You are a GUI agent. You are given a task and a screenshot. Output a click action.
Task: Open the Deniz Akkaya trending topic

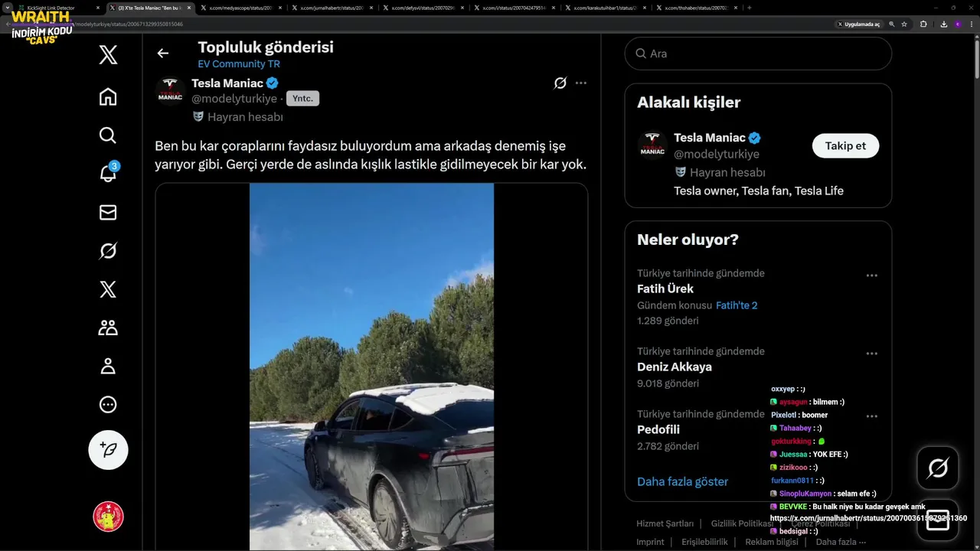point(675,367)
